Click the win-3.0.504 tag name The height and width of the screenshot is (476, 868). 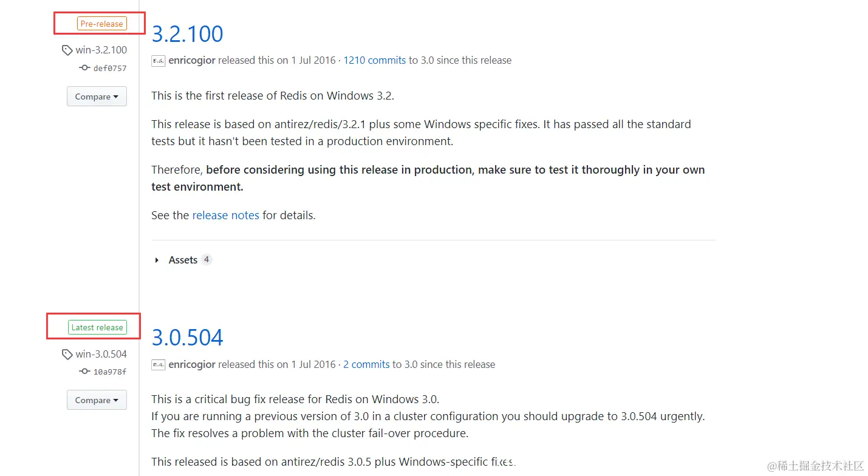pos(101,354)
